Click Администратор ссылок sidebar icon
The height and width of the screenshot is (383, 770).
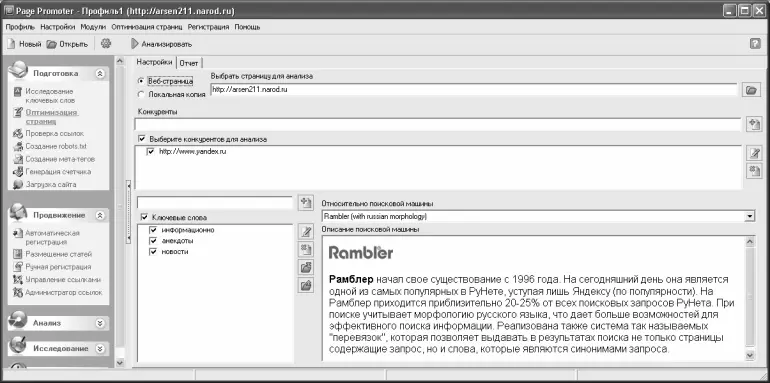(18, 293)
